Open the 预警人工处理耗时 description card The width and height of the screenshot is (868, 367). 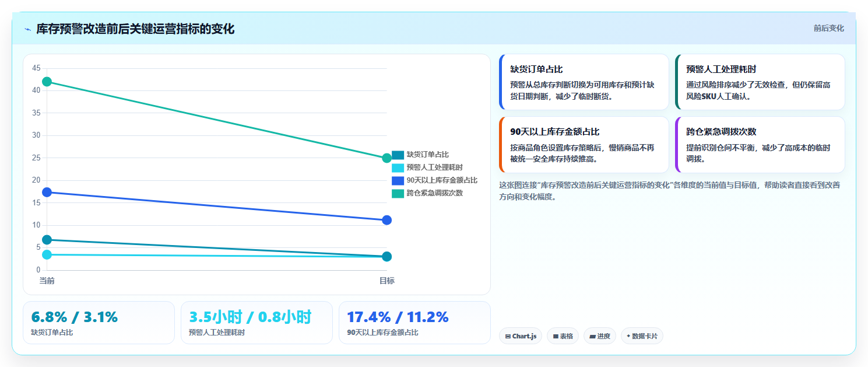point(760,82)
